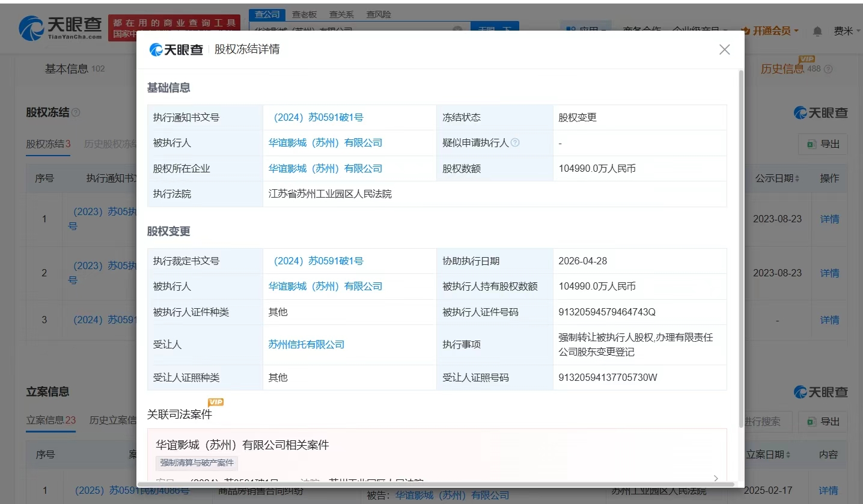The image size is (863, 504).
Task: Open 华谊影城 link in 股权所在企业 row
Action: (325, 169)
